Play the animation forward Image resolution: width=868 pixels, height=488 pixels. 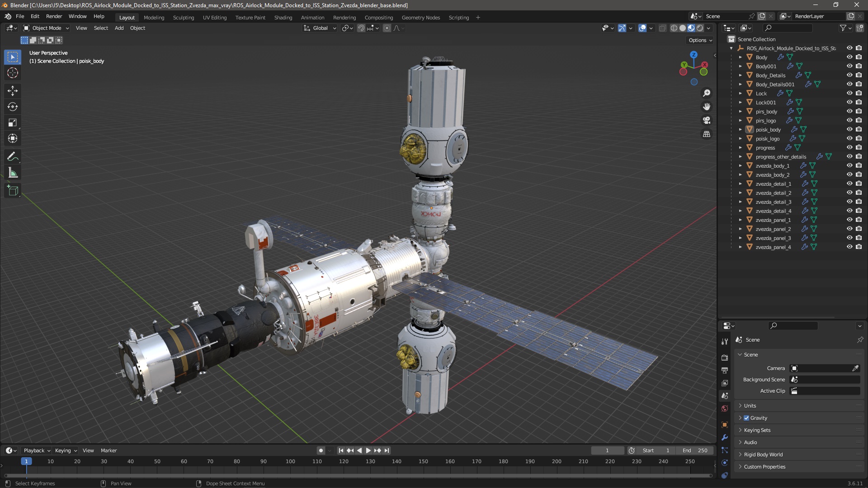(x=368, y=450)
